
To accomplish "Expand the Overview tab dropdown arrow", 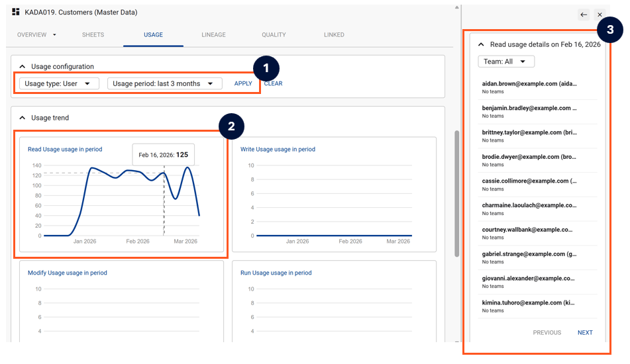I will click(x=54, y=35).
